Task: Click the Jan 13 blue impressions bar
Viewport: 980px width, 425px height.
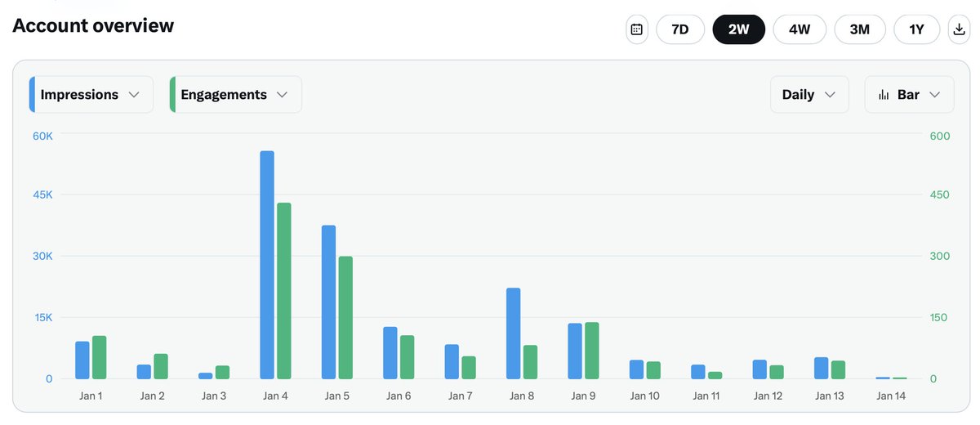Action: (x=821, y=368)
